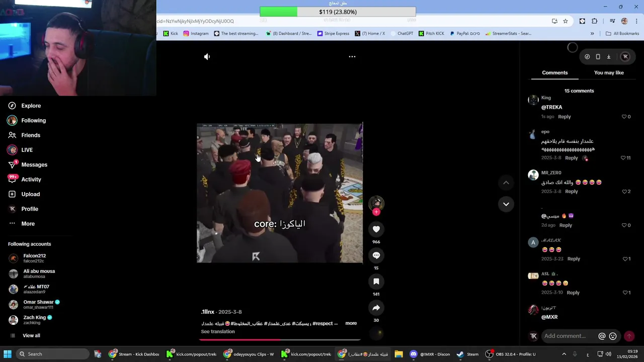Open Explore in the sidebar
This screenshot has width=644, height=362.
pyautogui.click(x=24, y=106)
